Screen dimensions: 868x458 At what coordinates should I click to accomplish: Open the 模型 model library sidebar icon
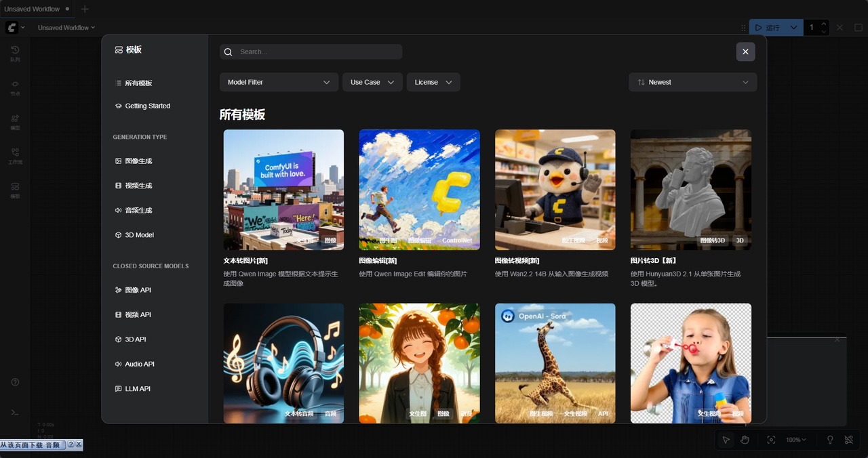point(15,121)
